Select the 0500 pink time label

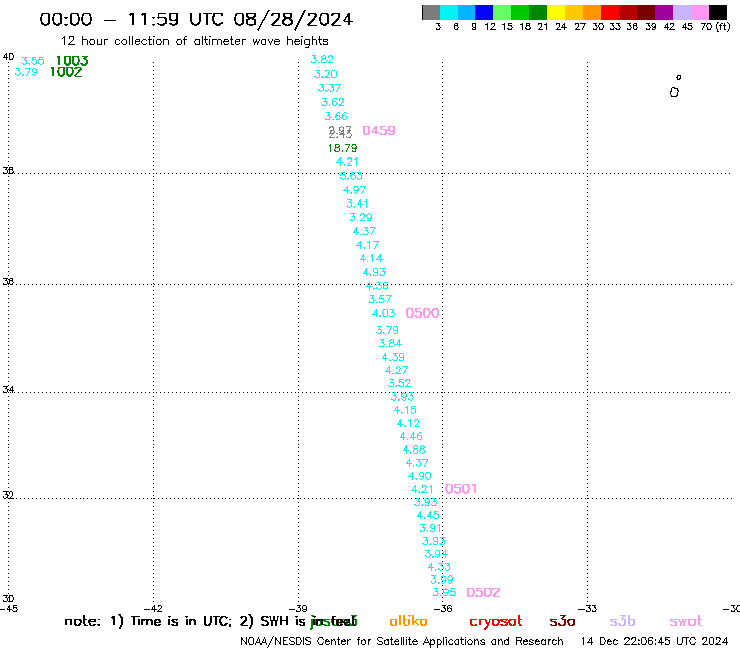point(422,313)
